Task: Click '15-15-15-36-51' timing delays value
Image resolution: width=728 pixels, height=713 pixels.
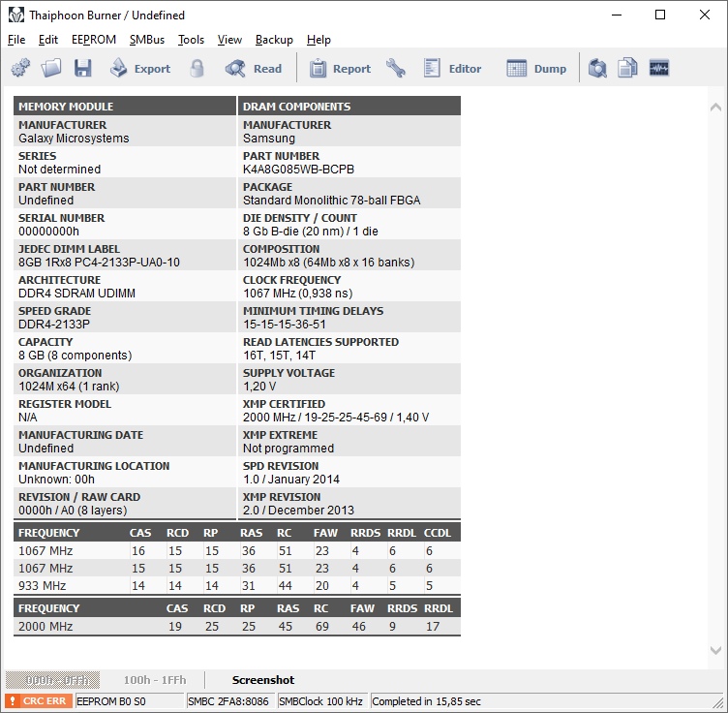Action: tap(285, 325)
